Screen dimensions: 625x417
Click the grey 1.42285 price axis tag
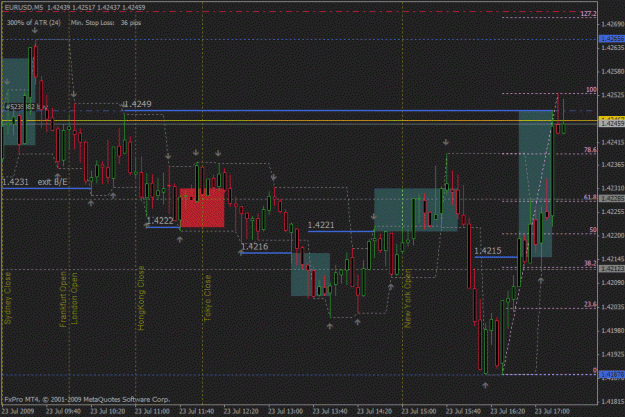tap(612, 199)
